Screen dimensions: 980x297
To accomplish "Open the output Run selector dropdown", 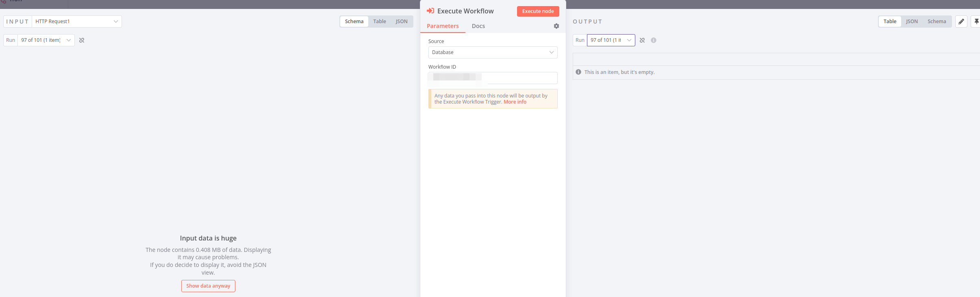I will (611, 40).
